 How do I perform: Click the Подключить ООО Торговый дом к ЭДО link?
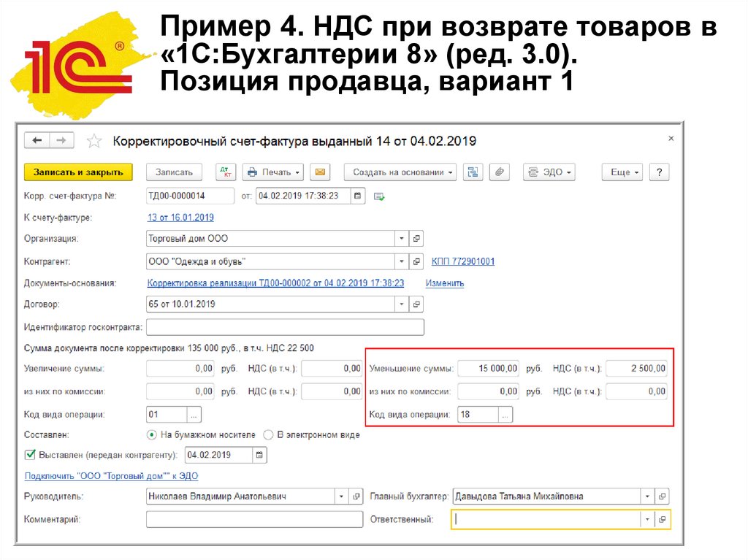[111, 476]
